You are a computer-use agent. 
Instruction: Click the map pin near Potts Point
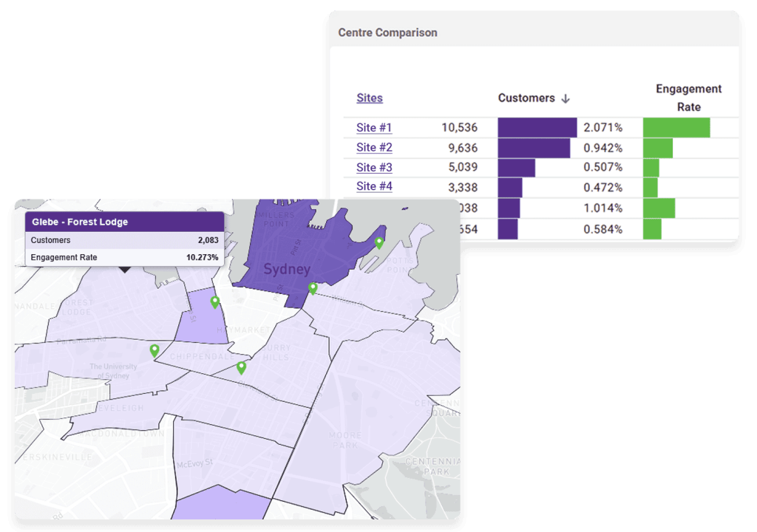[379, 243]
